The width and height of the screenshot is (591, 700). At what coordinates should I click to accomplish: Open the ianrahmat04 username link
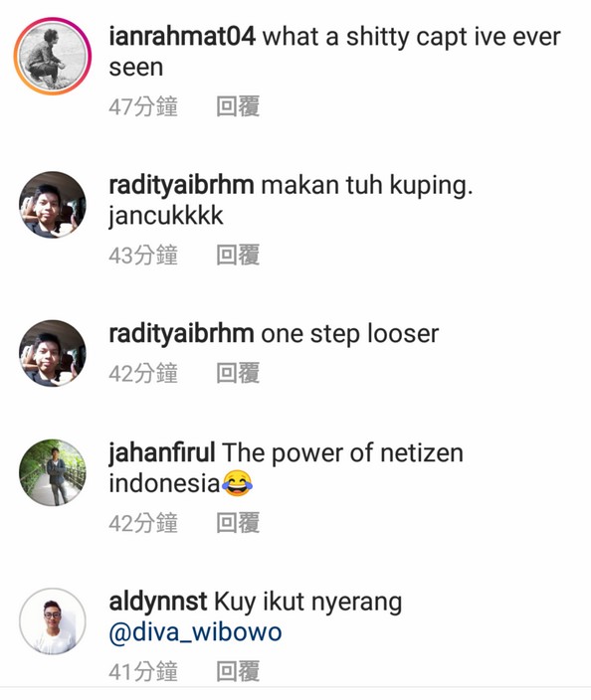(182, 36)
